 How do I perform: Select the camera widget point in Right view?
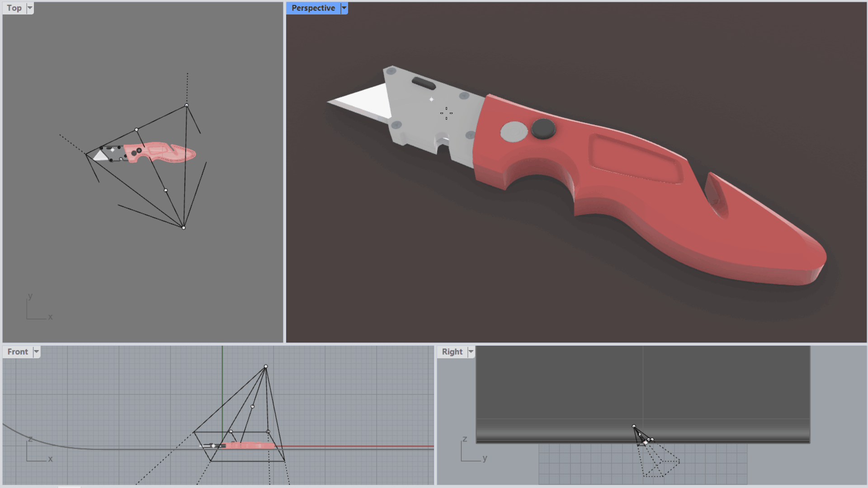pyautogui.click(x=634, y=427)
